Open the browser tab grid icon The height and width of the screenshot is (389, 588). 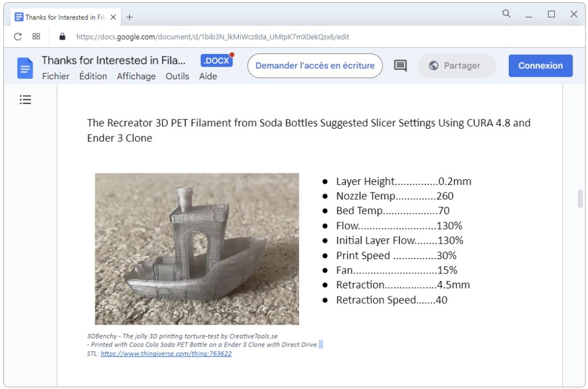coord(36,36)
